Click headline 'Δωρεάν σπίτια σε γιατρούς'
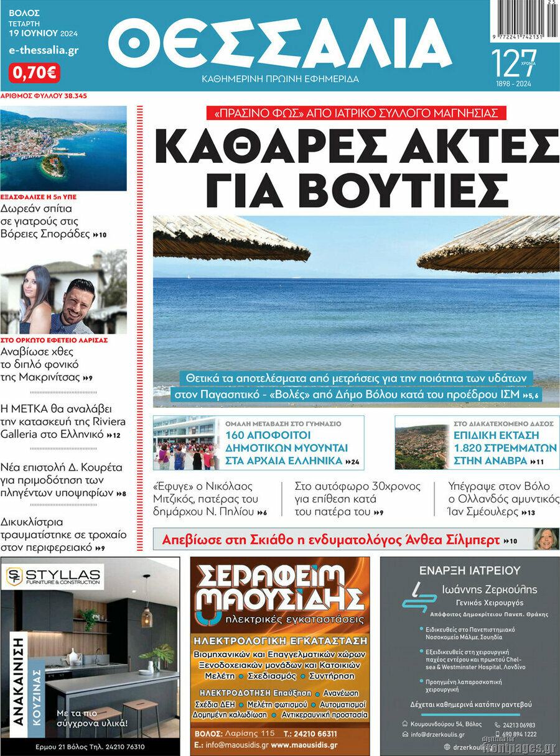This screenshot has width=560, height=756. [54, 222]
